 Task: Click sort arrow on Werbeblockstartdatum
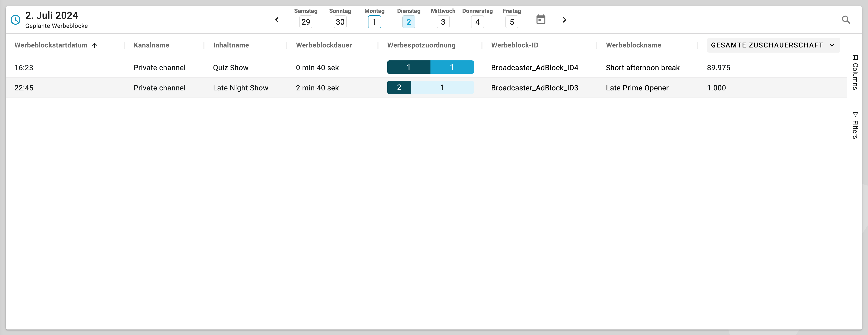click(95, 45)
